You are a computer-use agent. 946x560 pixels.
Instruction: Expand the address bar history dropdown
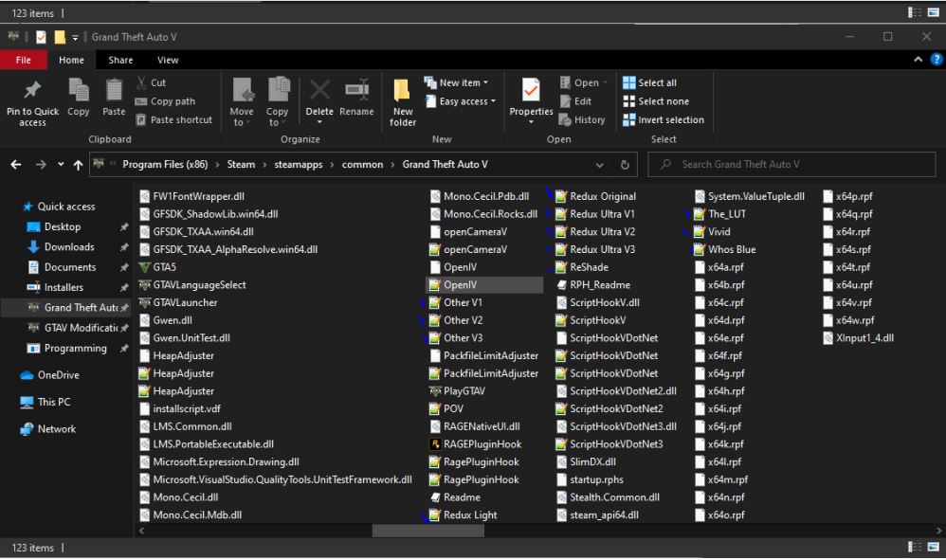(x=600, y=165)
